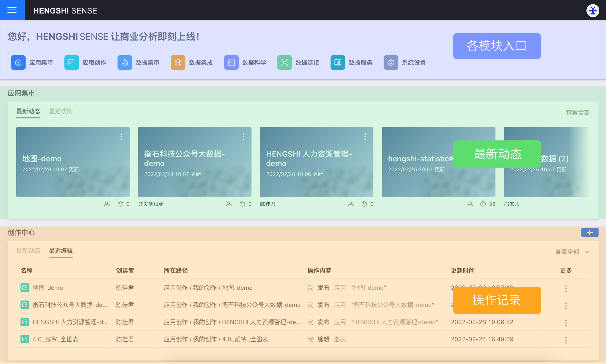Click 查看全部 link in 应用集市
This screenshot has width=606, height=364.
(x=578, y=112)
